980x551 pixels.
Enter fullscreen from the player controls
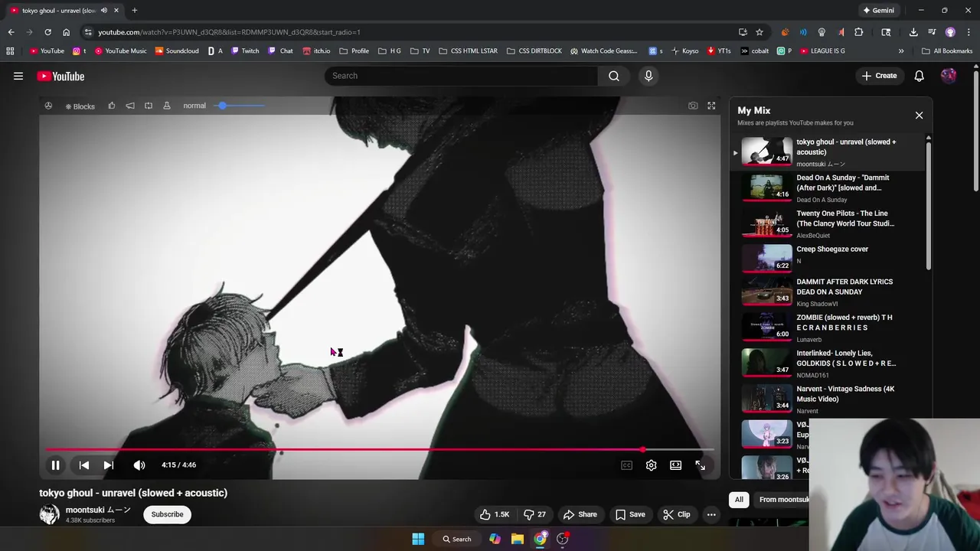(700, 465)
